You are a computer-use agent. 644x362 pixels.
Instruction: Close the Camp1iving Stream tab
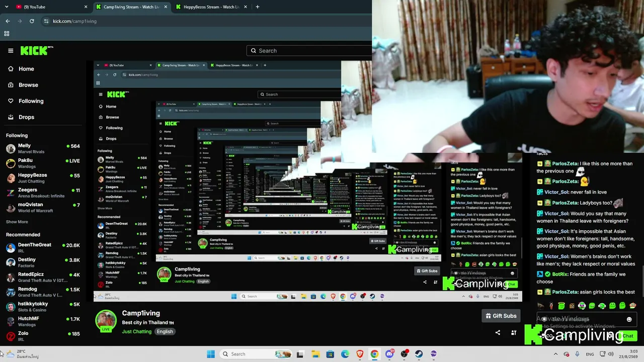[x=166, y=7]
